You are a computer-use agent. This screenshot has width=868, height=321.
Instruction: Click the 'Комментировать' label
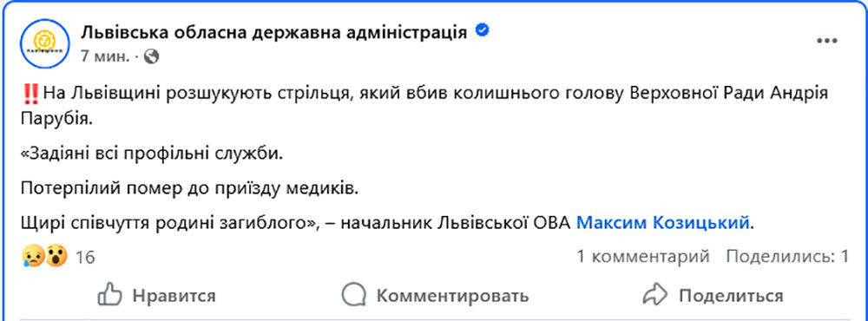click(452, 296)
